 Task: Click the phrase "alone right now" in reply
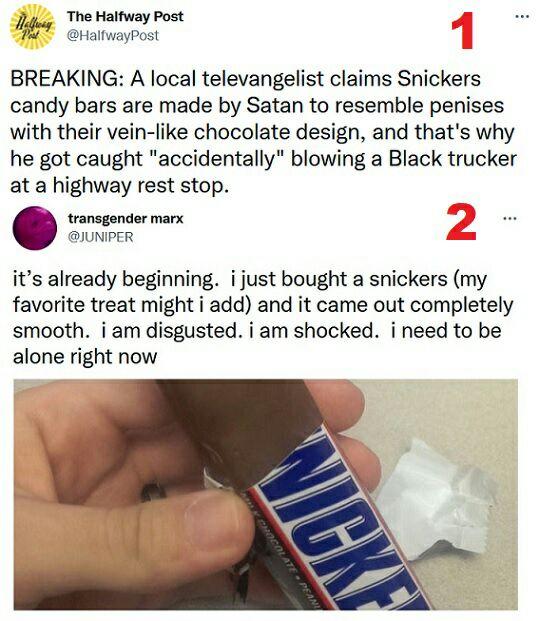click(x=85, y=356)
